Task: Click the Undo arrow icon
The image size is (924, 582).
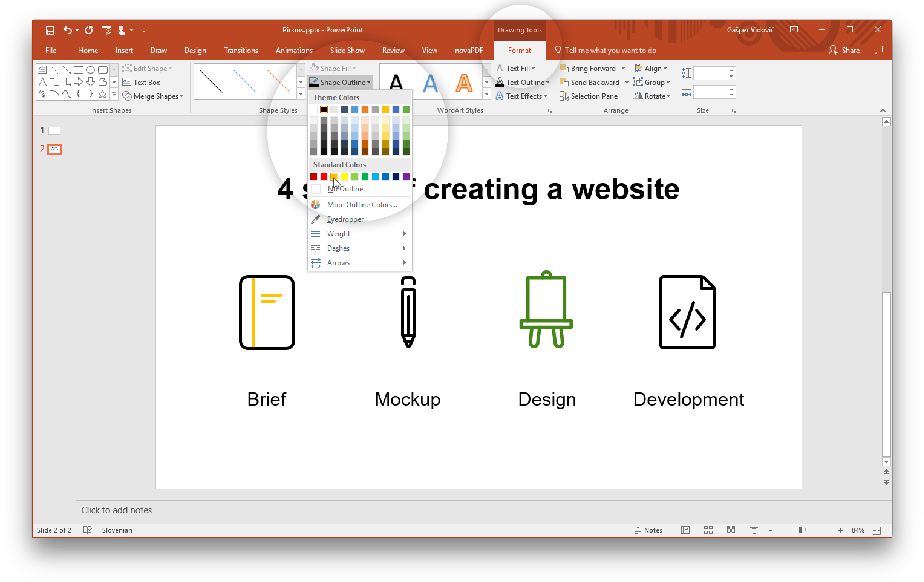Action: click(x=67, y=30)
